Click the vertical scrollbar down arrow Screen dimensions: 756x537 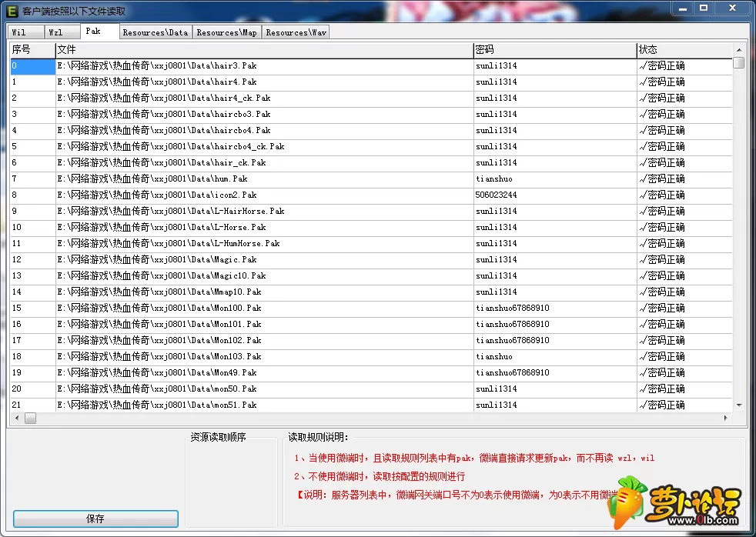(738, 405)
